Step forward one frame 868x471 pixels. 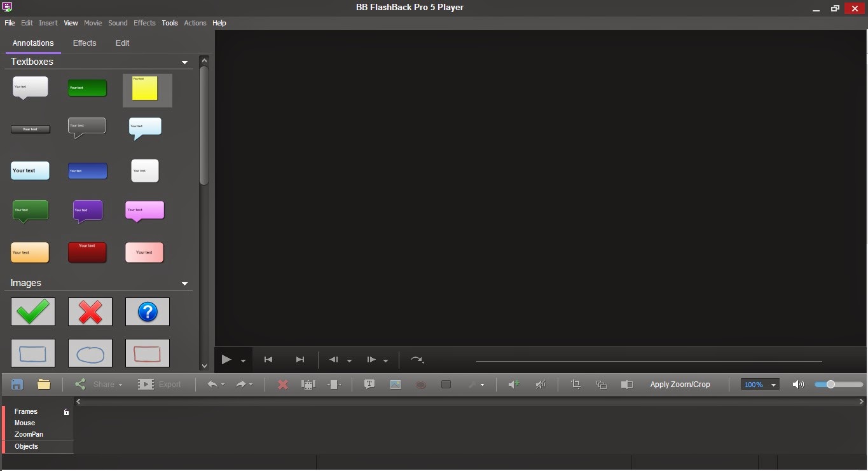coord(371,360)
